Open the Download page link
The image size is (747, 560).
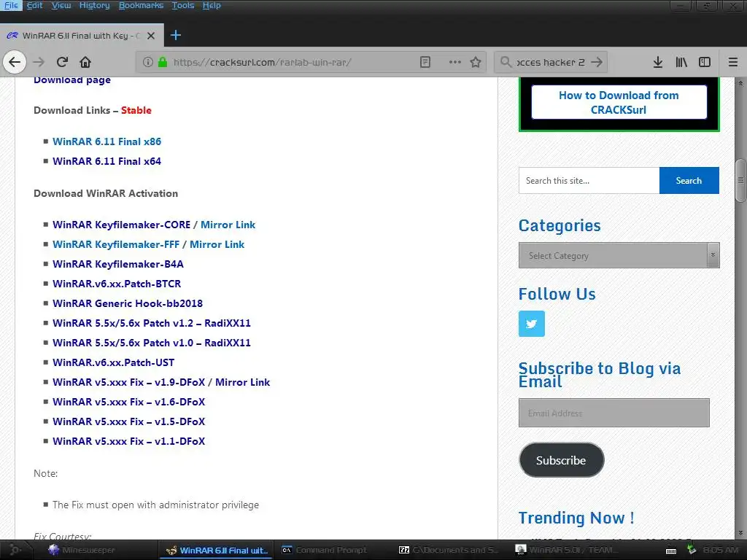coord(72,80)
